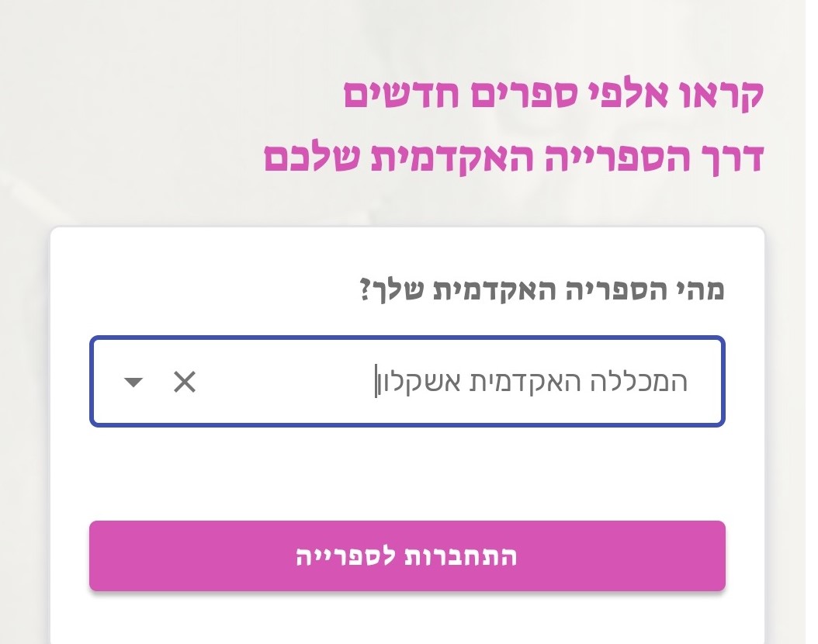Open the library dropdown arrow
The image size is (818, 644).
(x=133, y=382)
